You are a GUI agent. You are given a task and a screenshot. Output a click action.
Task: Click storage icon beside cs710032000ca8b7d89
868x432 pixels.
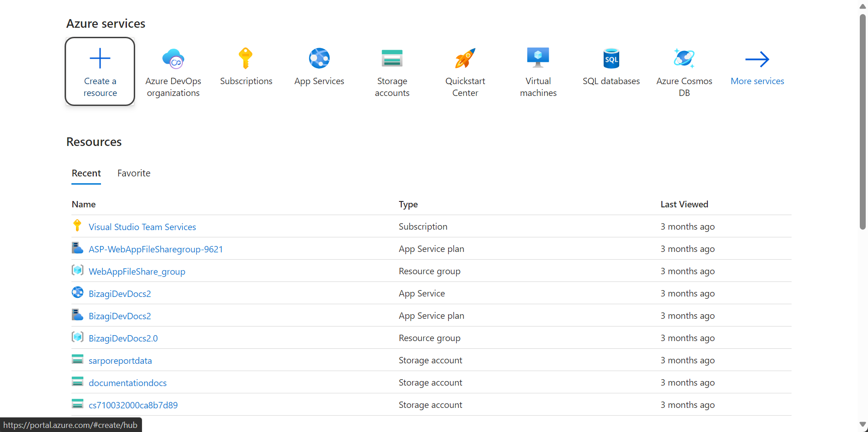77,404
